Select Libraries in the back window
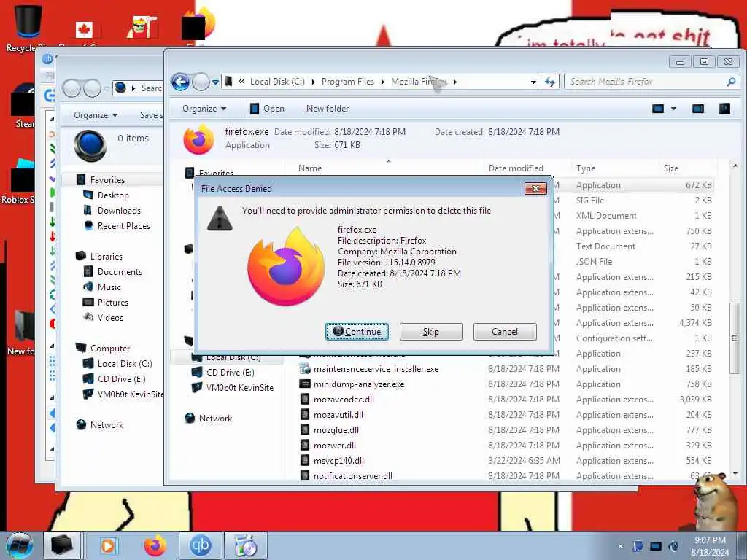The width and height of the screenshot is (747, 560). pos(107,256)
